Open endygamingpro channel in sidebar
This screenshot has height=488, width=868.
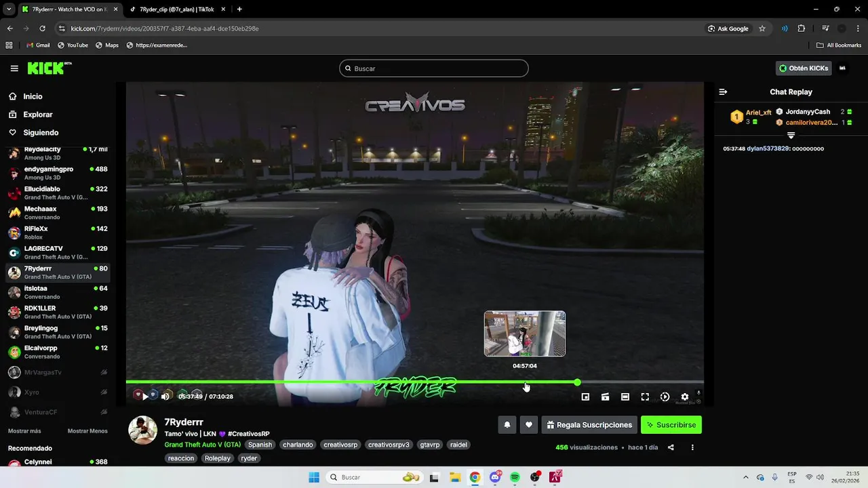58,173
